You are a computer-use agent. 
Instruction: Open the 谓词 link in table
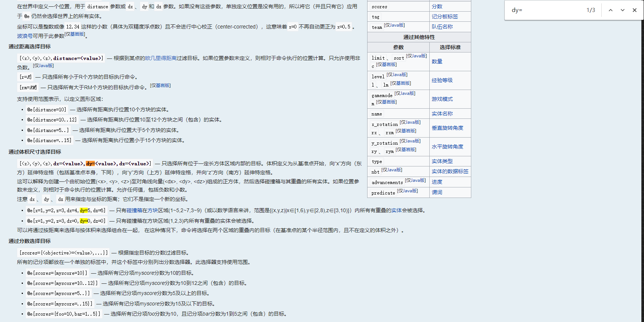click(x=437, y=192)
